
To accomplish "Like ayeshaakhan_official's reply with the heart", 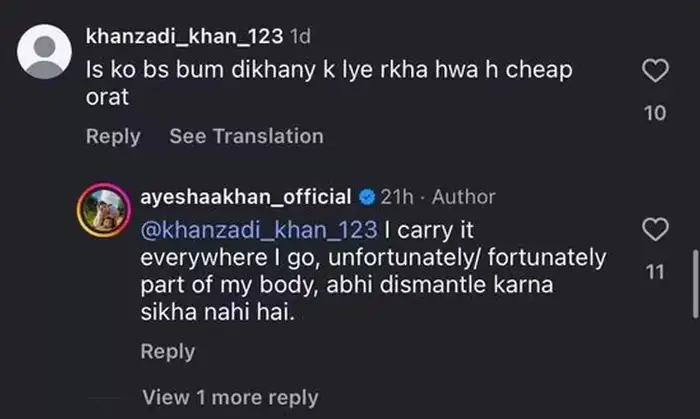I will coord(654,231).
